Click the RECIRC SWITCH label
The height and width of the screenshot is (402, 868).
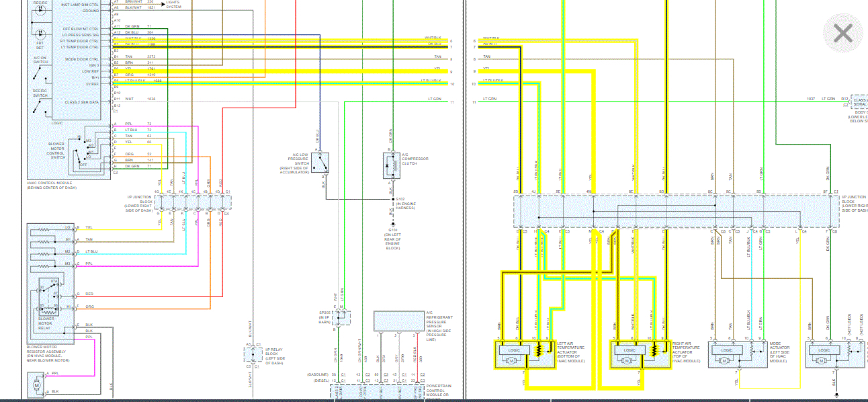click(x=40, y=93)
